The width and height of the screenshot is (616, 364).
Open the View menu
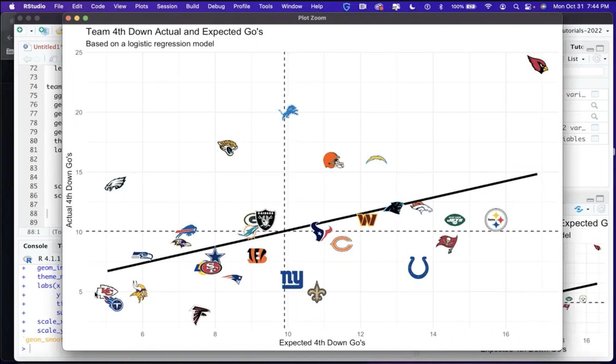pyautogui.click(x=120, y=6)
